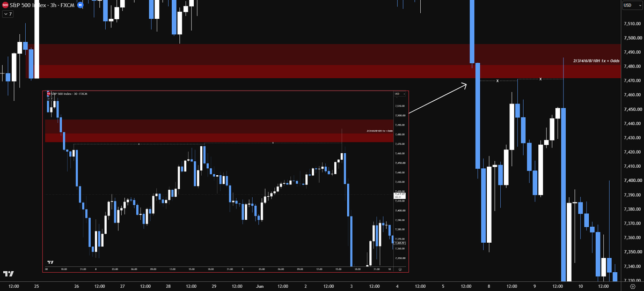Click the 7,470.00 price axis label
Screen dimensions: 644x291
point(633,81)
